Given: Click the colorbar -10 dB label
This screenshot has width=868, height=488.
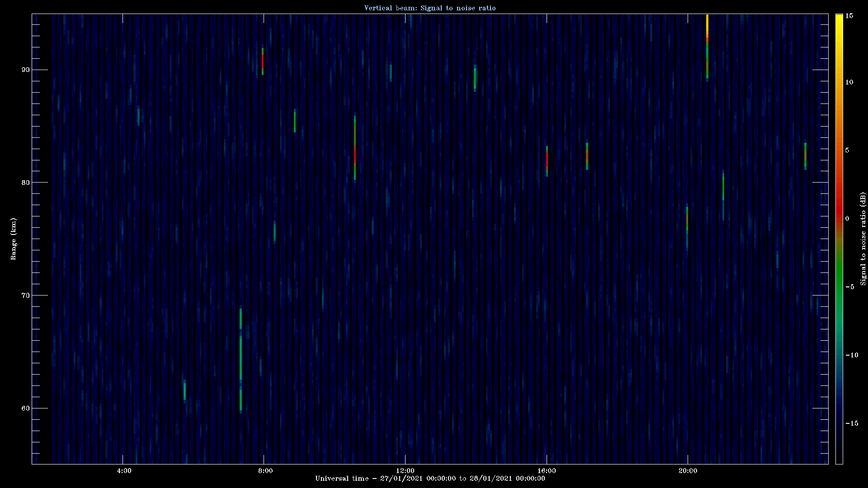Looking at the screenshot, I should pyautogui.click(x=851, y=355).
